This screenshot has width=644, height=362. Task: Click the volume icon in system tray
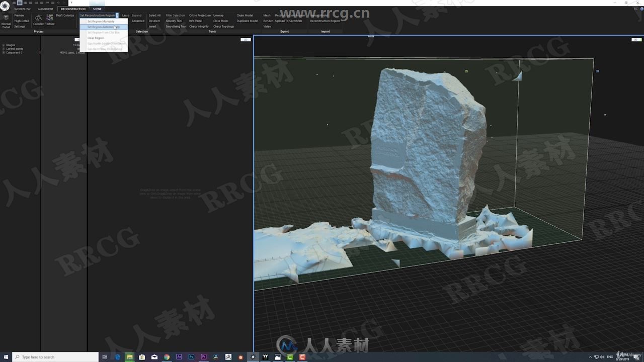click(x=602, y=357)
